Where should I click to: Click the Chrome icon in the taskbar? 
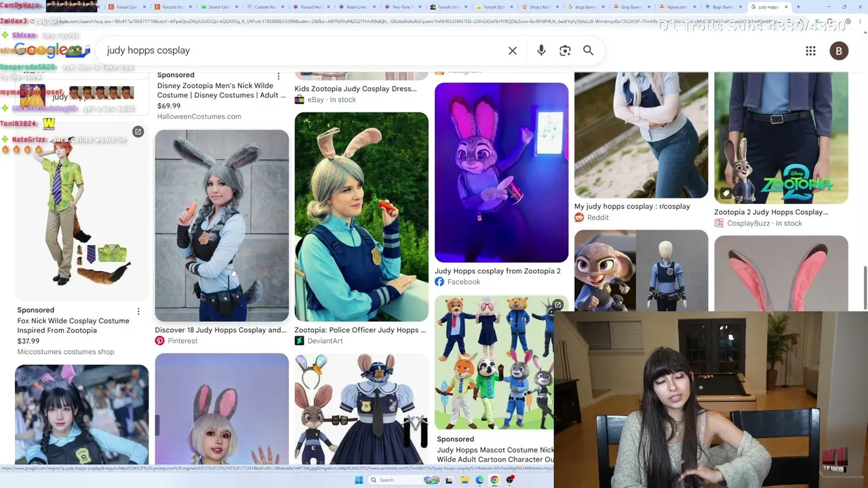[494, 480]
